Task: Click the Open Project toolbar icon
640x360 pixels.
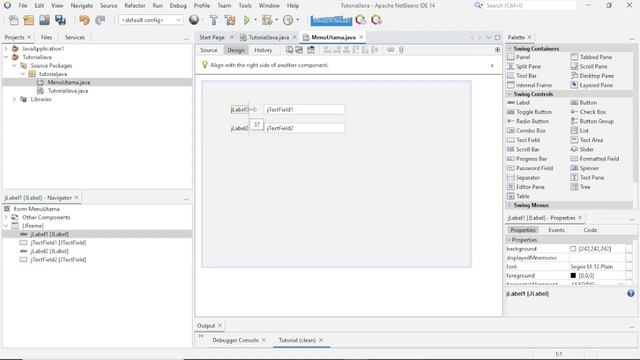Action: click(44, 20)
